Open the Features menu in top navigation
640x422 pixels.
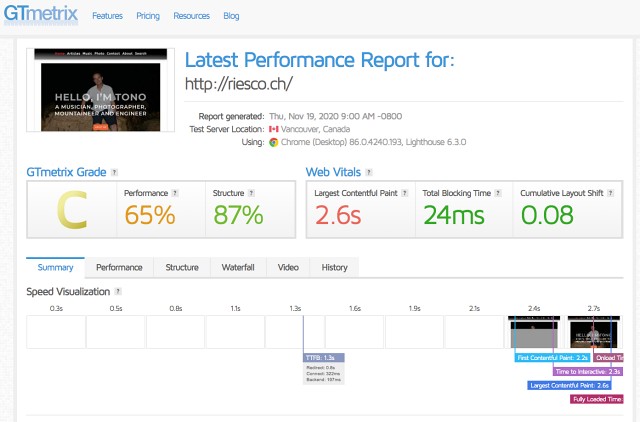point(107,17)
